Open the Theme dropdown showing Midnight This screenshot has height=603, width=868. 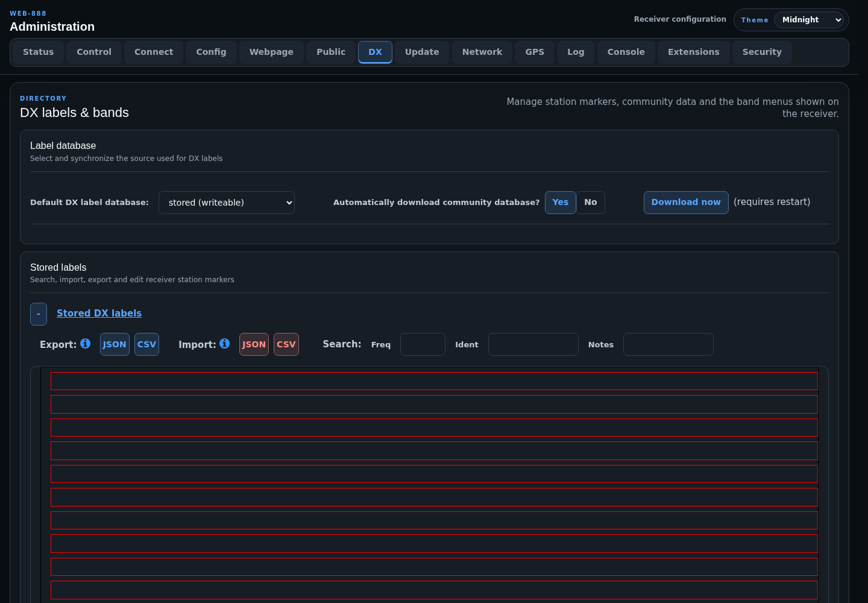808,20
